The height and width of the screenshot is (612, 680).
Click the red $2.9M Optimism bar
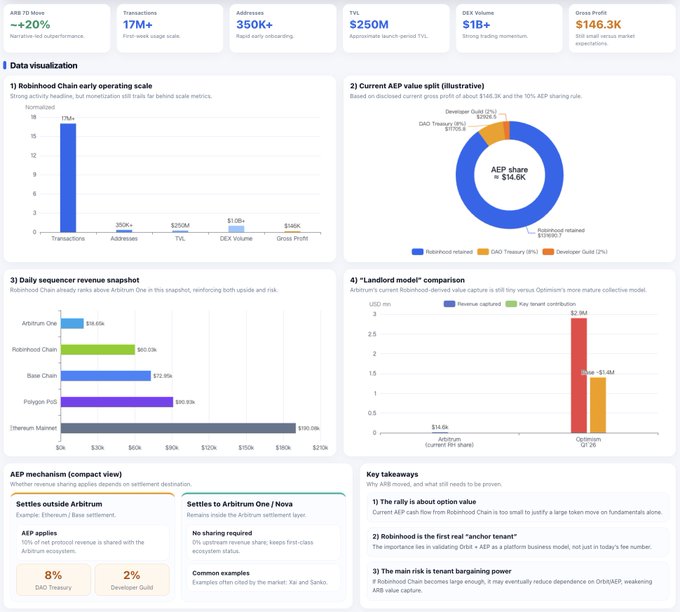pyautogui.click(x=579, y=375)
